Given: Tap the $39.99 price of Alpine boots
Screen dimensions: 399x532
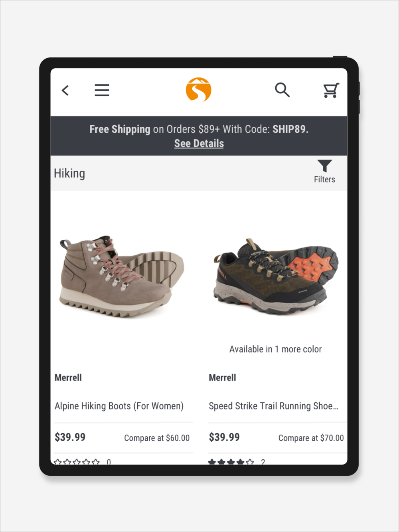Looking at the screenshot, I should tap(70, 437).
